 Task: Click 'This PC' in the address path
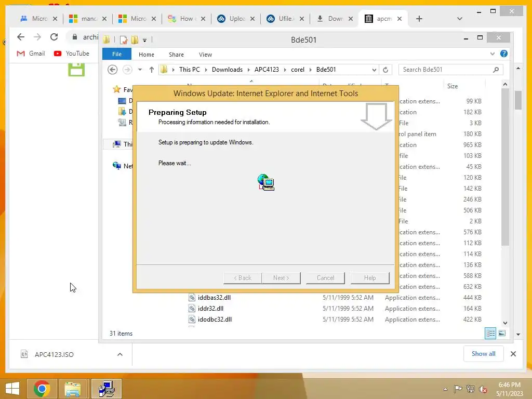tap(189, 70)
